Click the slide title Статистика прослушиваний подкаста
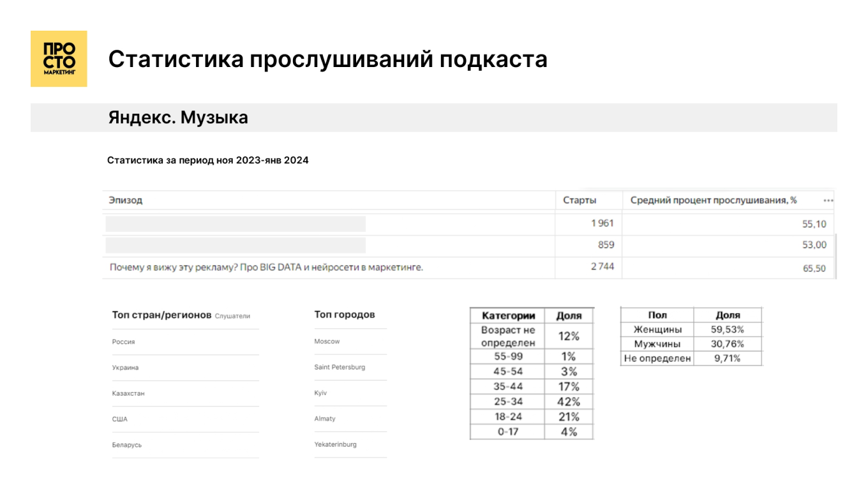This screenshot has width=868, height=489. point(328,59)
